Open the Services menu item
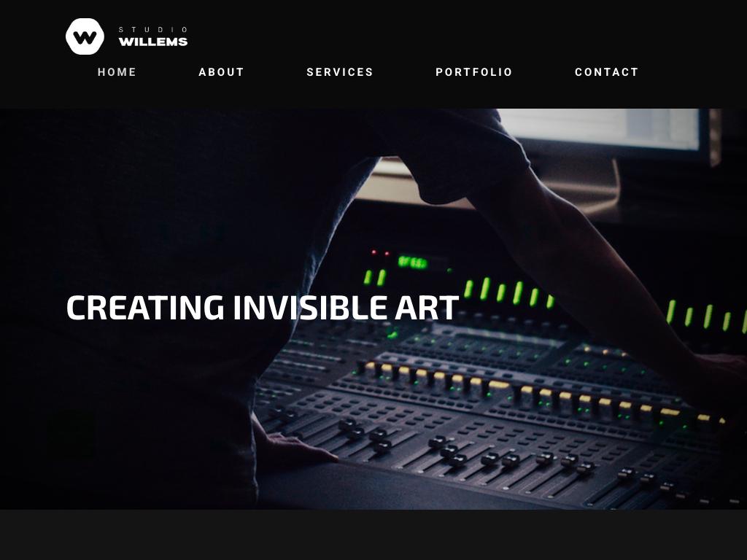 coord(340,72)
